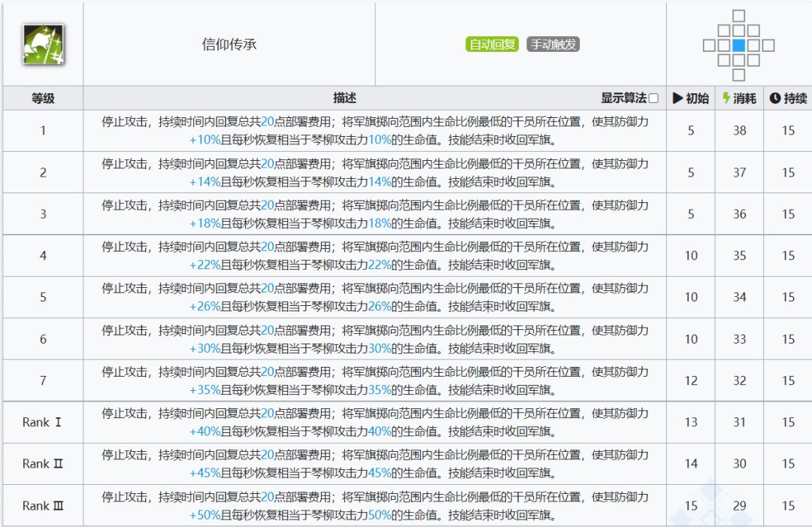This screenshot has height=527, width=812.
Task: Click the blue +10% value in level 1 row
Action: (x=205, y=140)
